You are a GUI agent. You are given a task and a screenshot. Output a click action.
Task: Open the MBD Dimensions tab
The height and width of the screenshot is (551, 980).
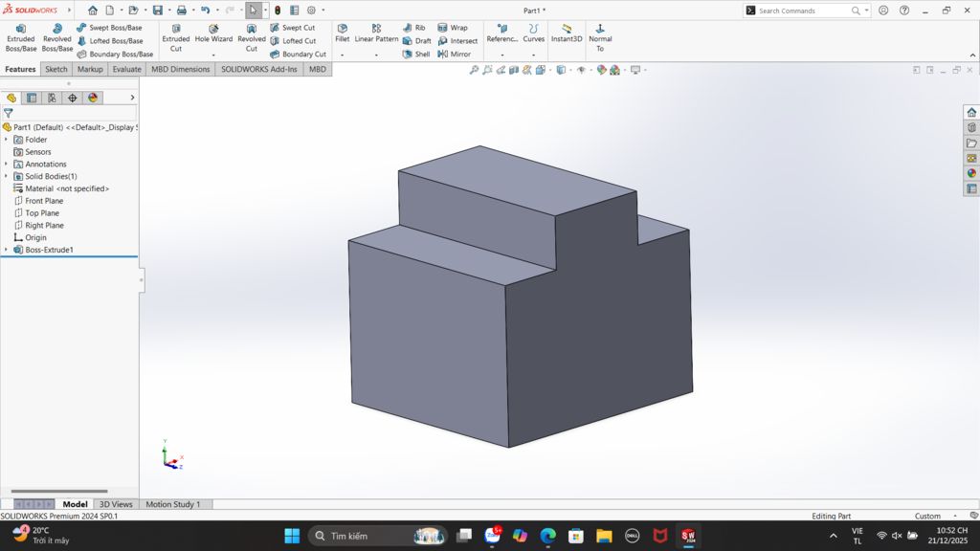[x=181, y=69]
